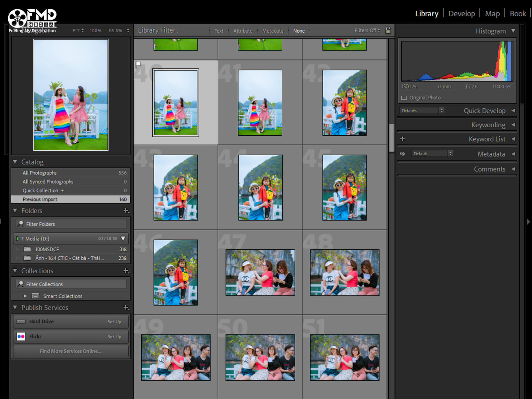
Task: Click the Flickr service icon
Action: coord(21,336)
